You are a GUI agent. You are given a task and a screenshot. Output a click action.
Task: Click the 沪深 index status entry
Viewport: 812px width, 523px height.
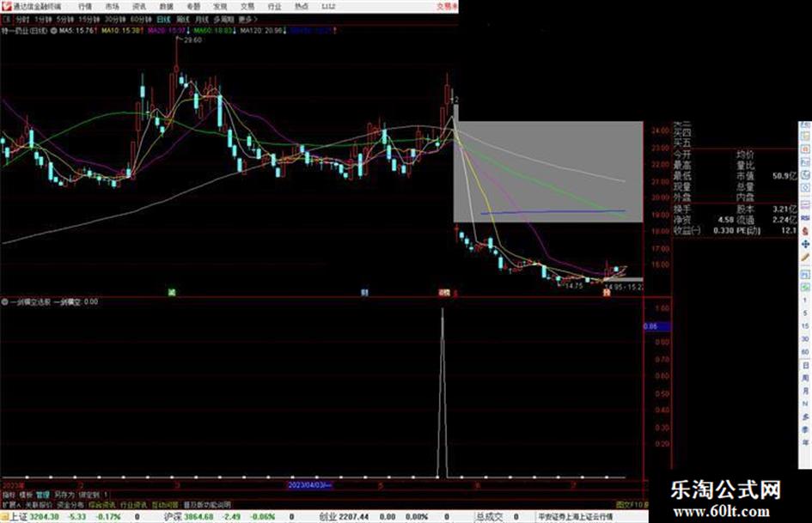coord(188,517)
